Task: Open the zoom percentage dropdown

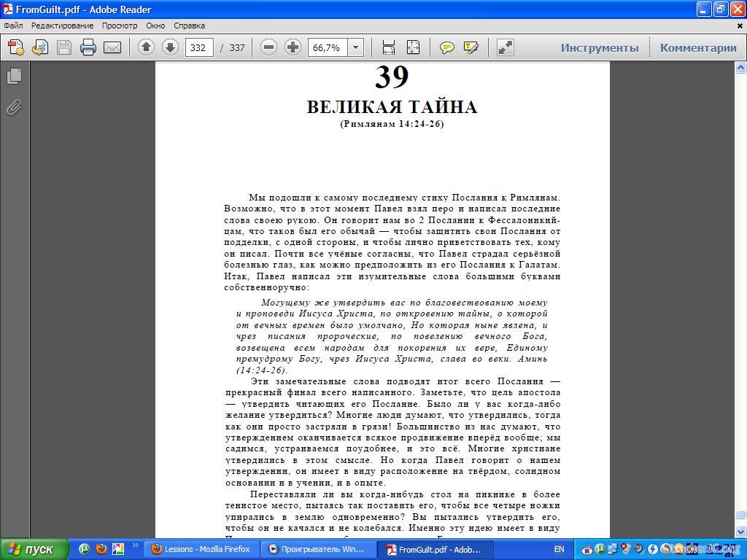Action: (356, 48)
